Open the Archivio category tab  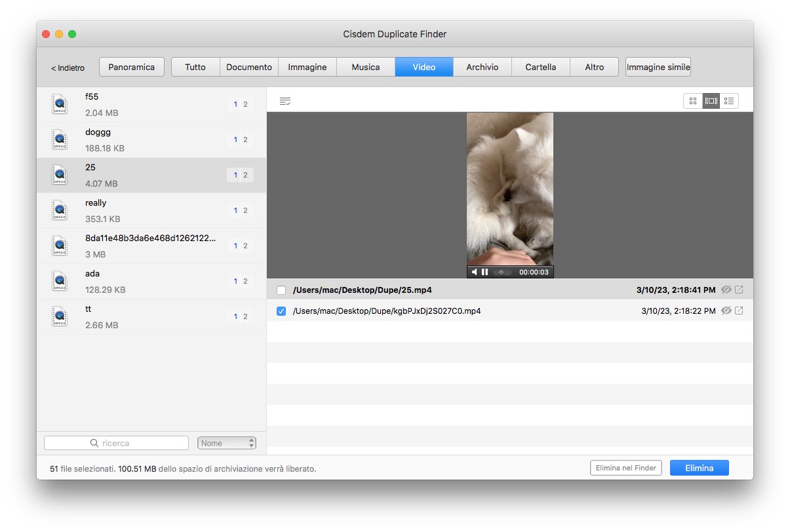[x=482, y=66]
